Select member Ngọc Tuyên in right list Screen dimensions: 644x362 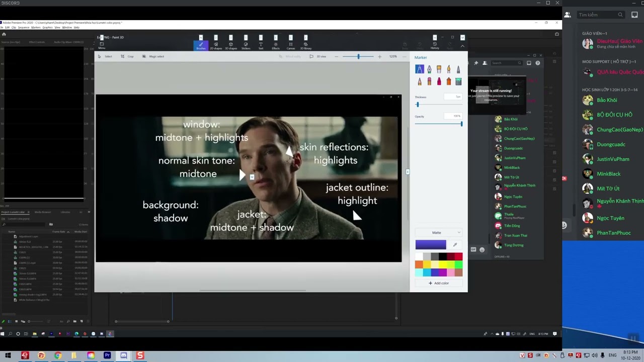click(x=610, y=218)
